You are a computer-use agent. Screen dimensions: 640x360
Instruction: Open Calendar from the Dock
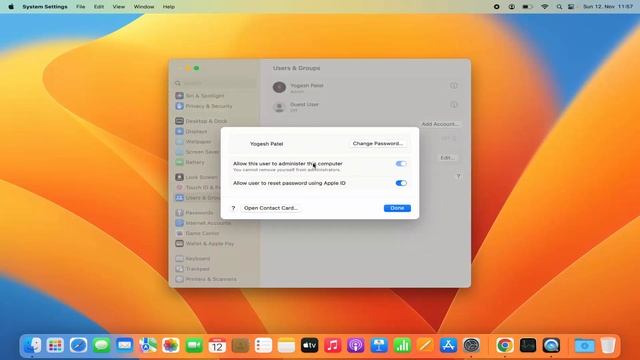(x=217, y=345)
